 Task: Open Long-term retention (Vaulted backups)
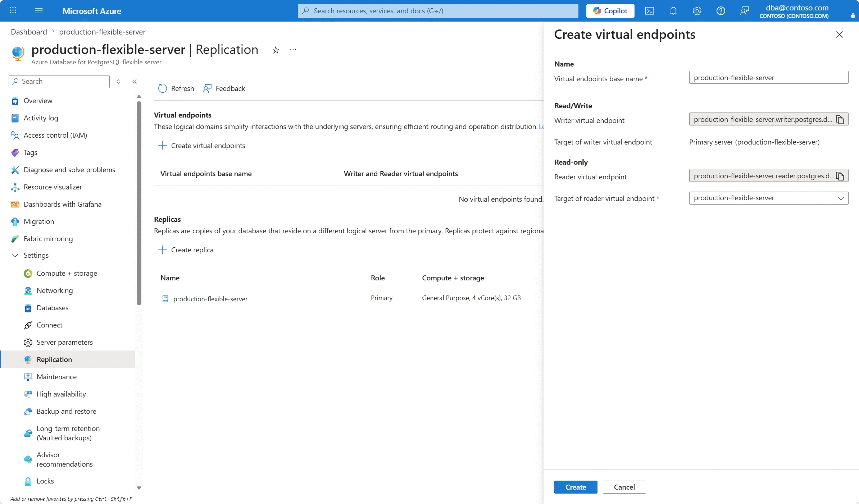pyautogui.click(x=68, y=433)
